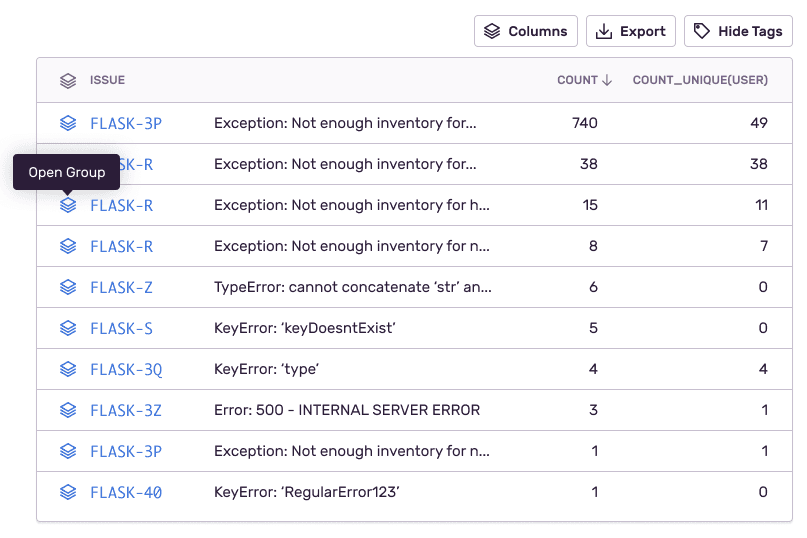Click the stack icon beside FLASK-3Z
Viewport: 807px width, 538px height.
(x=68, y=410)
